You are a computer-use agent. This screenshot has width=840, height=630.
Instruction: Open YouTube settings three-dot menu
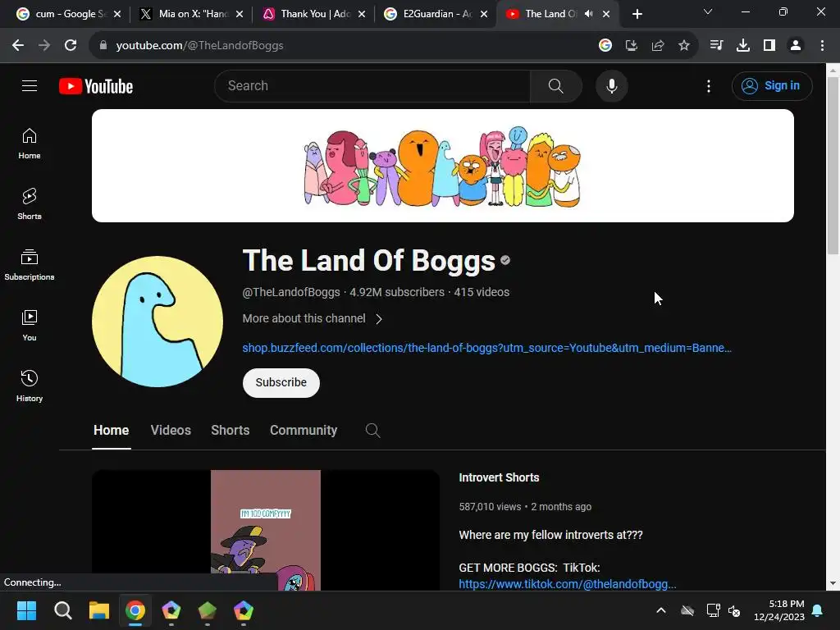click(708, 85)
